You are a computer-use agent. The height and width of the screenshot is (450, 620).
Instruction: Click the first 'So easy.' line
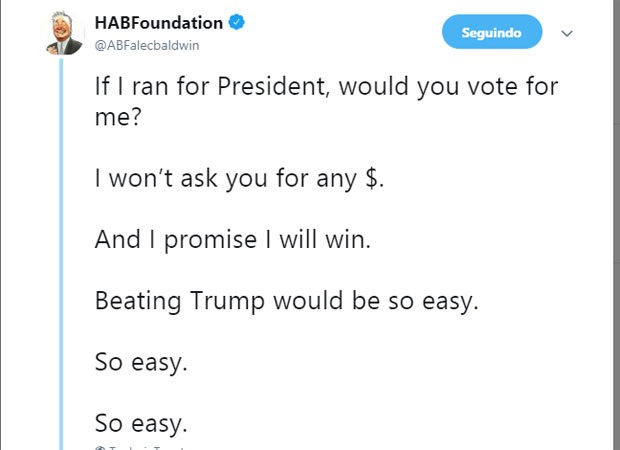tap(141, 362)
